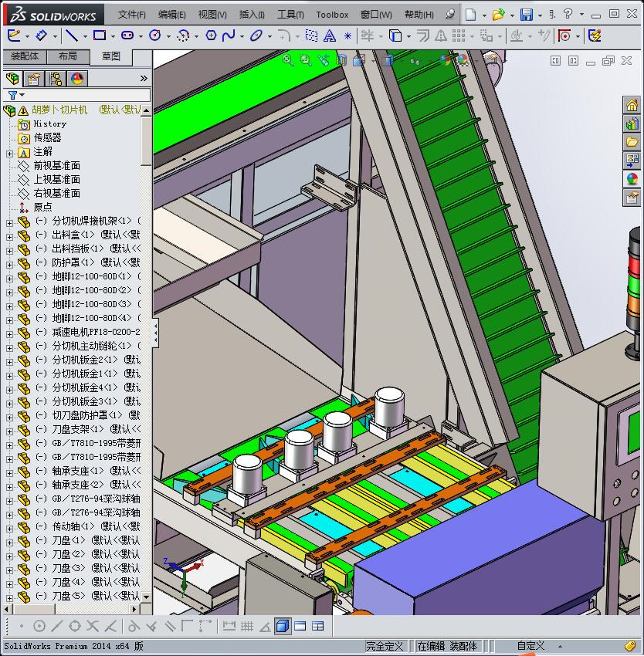
Task: Select the Circle sketch tool
Action: coord(155,36)
